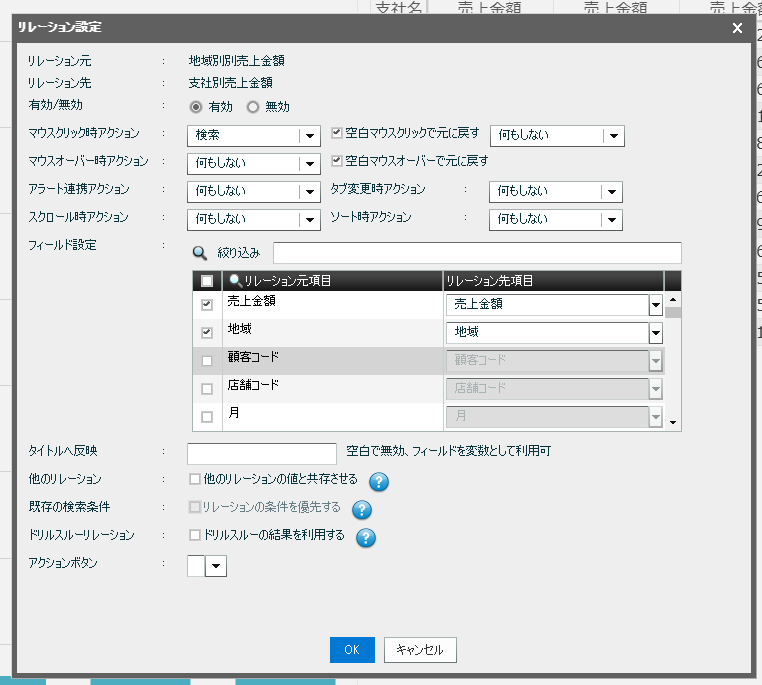
Task: Click the キャンセル button
Action: coord(420,649)
